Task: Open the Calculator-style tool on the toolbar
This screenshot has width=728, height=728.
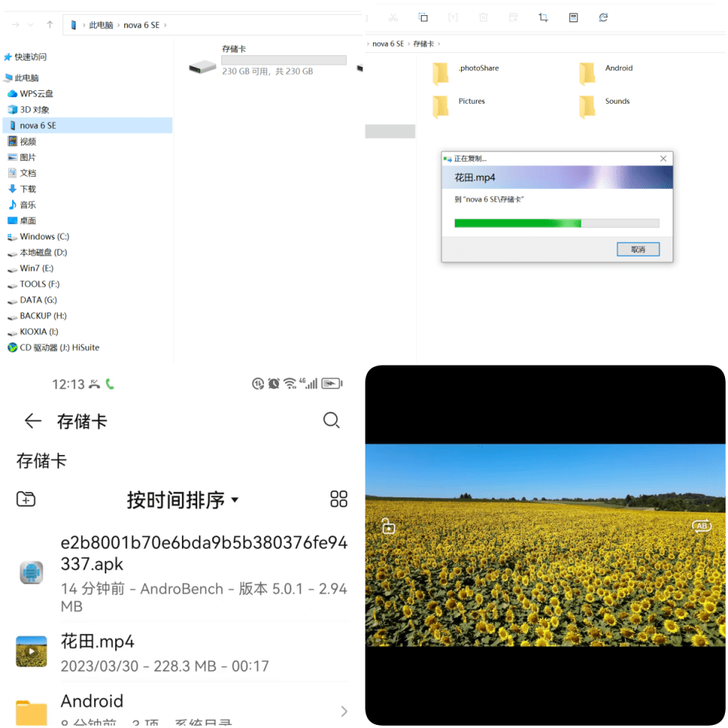Action: [573, 17]
